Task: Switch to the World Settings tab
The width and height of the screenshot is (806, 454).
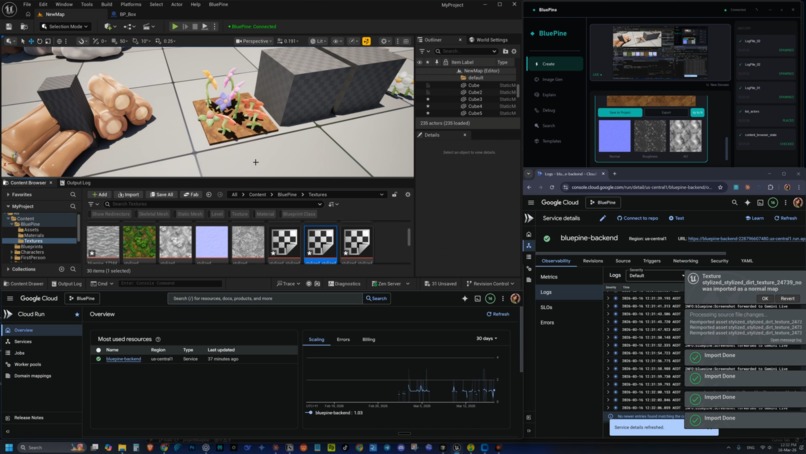Action: coord(488,40)
